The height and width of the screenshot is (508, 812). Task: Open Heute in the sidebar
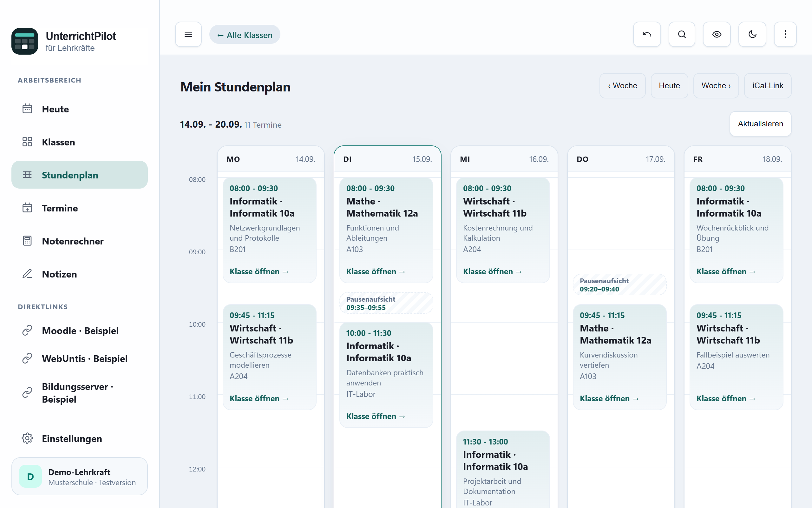80,109
